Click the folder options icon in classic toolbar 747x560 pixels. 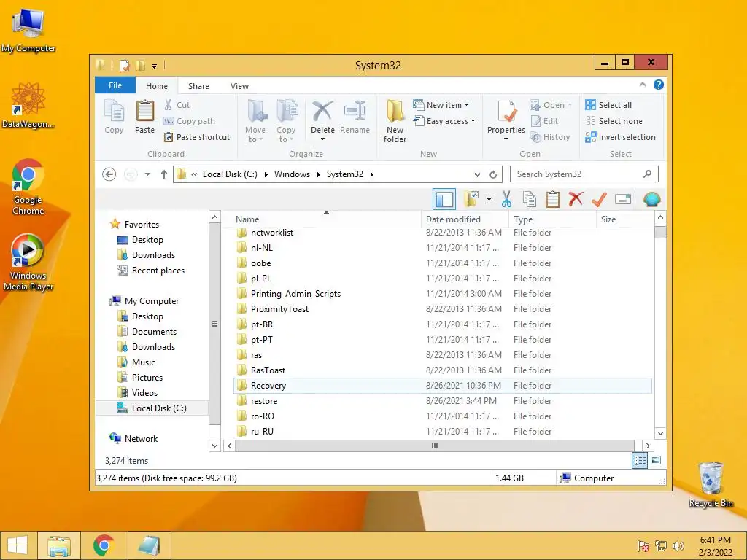(472, 199)
